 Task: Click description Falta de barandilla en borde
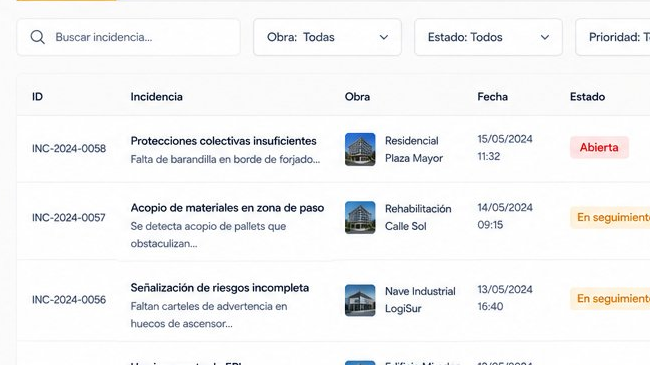pyautogui.click(x=225, y=159)
